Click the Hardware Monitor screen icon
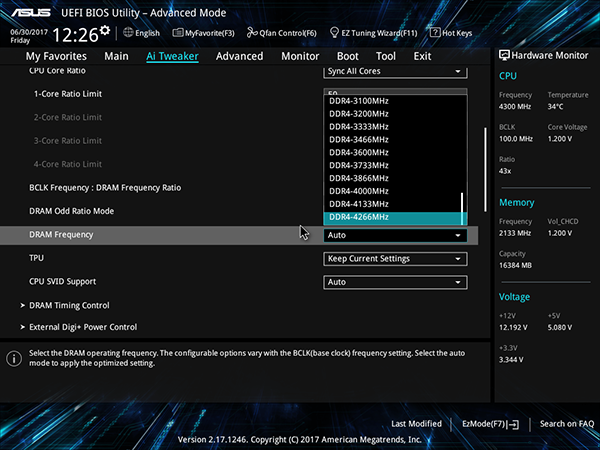This screenshot has height=450, width=600. (504, 55)
